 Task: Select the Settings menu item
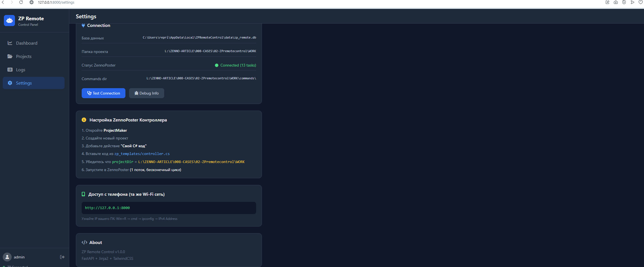34,83
